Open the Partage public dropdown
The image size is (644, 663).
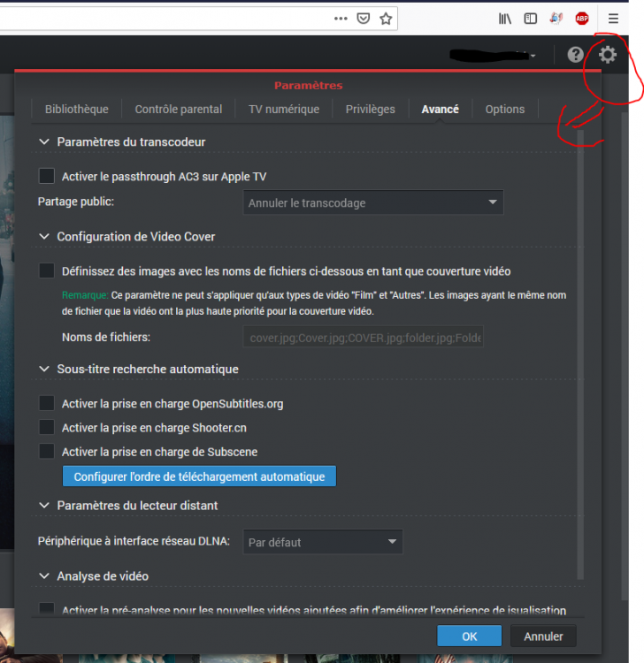pyautogui.click(x=373, y=202)
